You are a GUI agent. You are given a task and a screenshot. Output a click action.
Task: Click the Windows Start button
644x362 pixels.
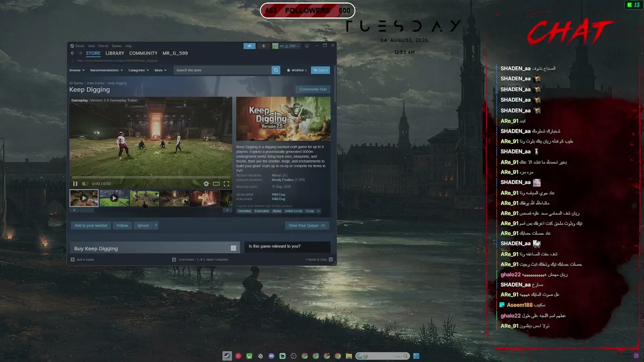coord(416,356)
